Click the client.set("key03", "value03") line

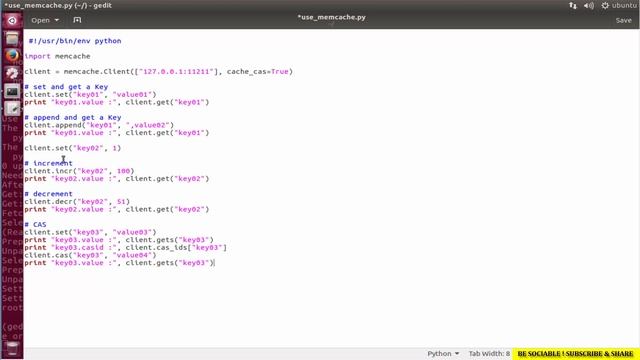click(x=90, y=232)
